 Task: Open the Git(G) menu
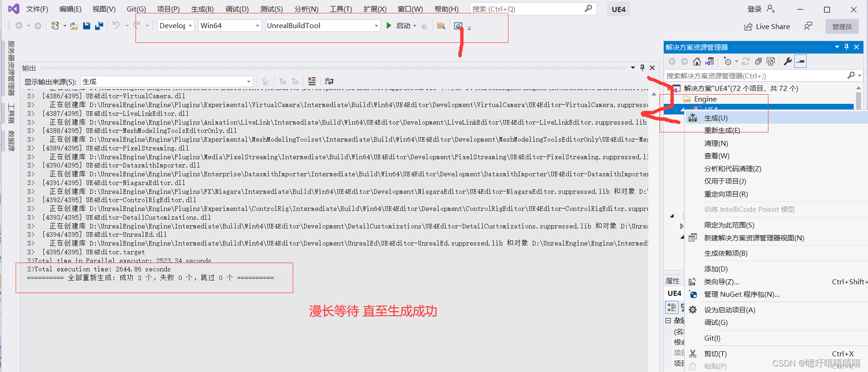136,9
